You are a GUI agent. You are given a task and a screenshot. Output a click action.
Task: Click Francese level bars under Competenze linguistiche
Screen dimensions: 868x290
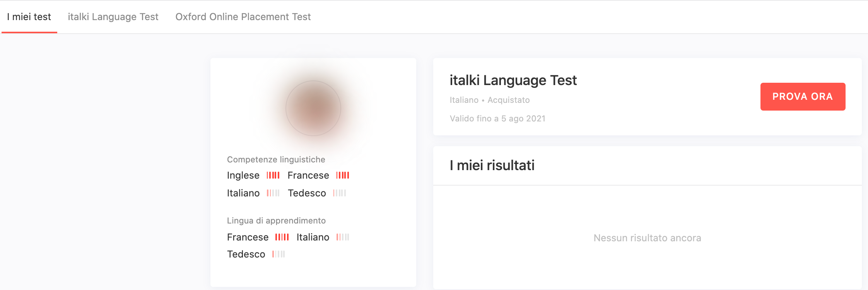coord(343,175)
